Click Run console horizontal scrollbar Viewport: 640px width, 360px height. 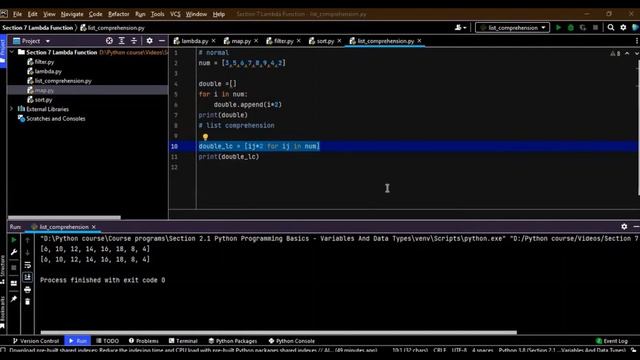click(x=278, y=332)
